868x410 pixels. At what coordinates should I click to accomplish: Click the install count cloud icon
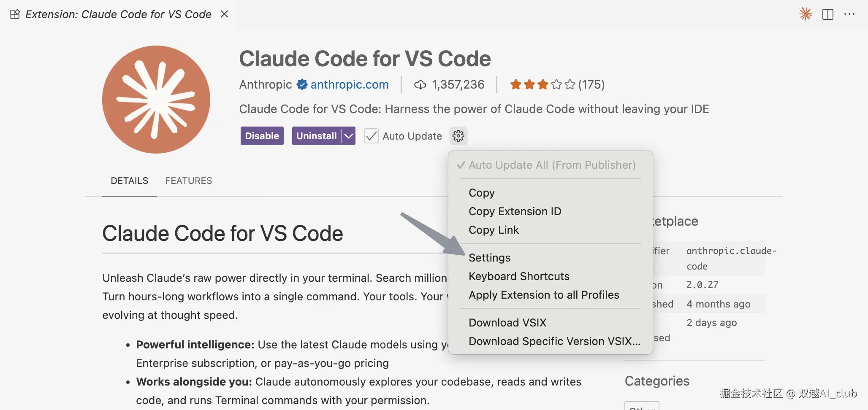coord(420,85)
